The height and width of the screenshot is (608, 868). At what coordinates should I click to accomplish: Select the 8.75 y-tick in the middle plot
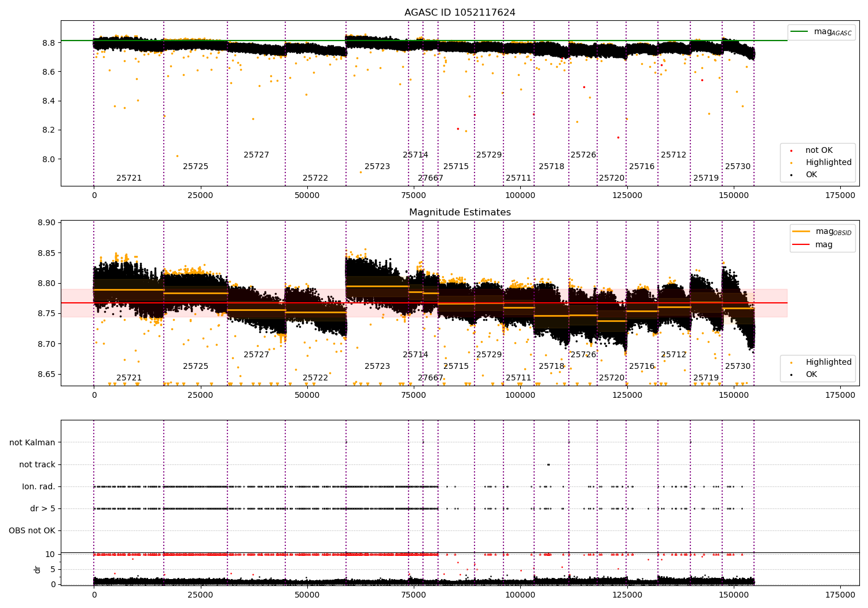46,314
